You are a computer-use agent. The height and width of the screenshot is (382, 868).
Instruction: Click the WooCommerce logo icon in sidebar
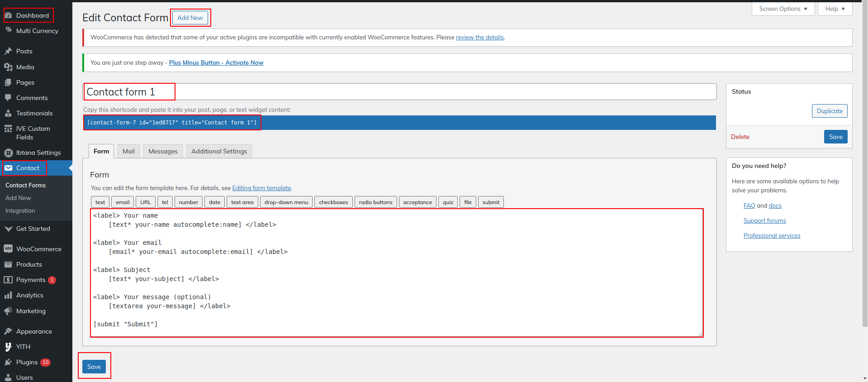8,249
